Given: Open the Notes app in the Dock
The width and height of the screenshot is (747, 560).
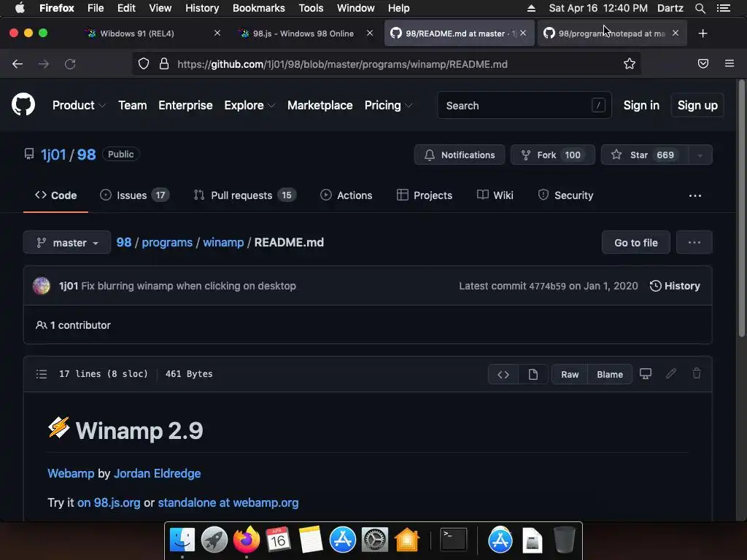Looking at the screenshot, I should coord(311,540).
